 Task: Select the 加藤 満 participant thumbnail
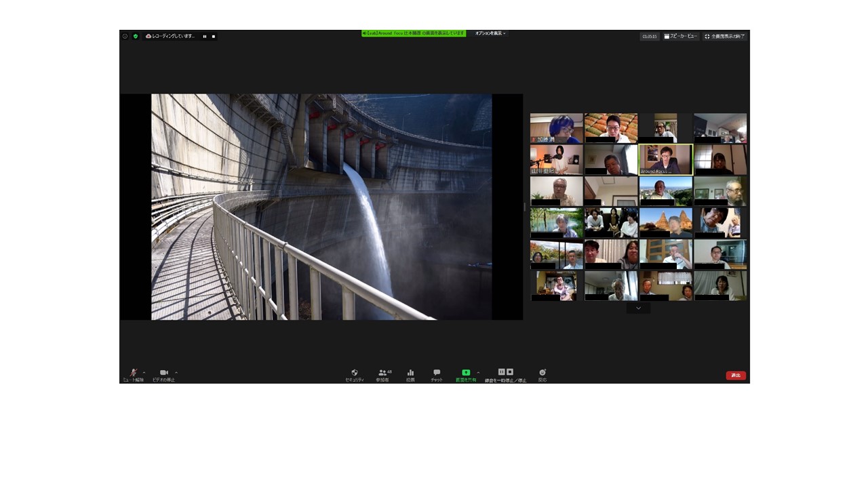coord(557,128)
